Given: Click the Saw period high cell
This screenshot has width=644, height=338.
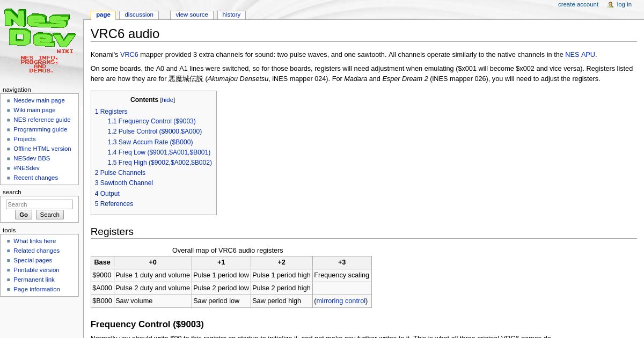Looking at the screenshot, I should [x=281, y=301].
